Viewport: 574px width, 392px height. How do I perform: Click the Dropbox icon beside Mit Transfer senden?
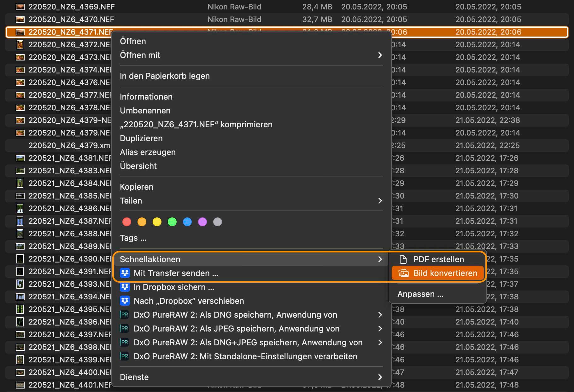125,273
